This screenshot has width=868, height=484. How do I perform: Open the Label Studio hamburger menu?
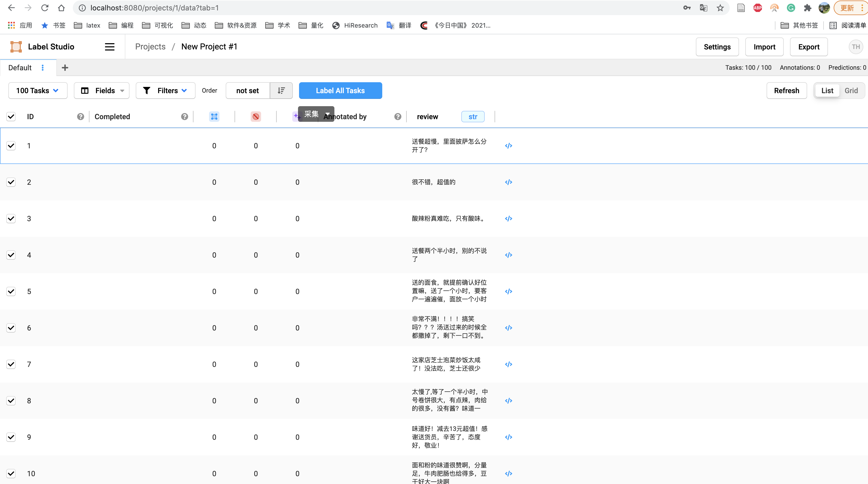pyautogui.click(x=109, y=47)
